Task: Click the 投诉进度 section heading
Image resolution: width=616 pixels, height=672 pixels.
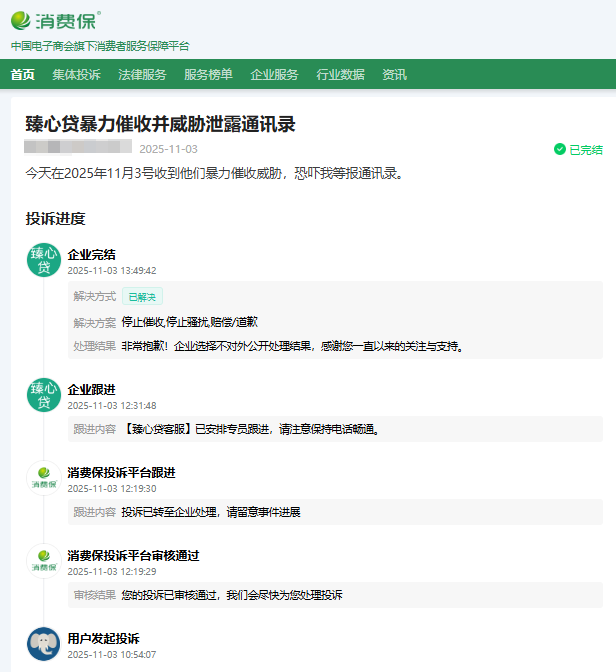Action: point(55,218)
